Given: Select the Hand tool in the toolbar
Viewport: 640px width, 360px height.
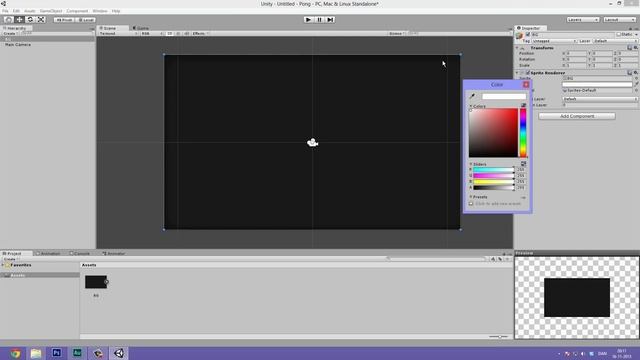Looking at the screenshot, I should 9,20.
